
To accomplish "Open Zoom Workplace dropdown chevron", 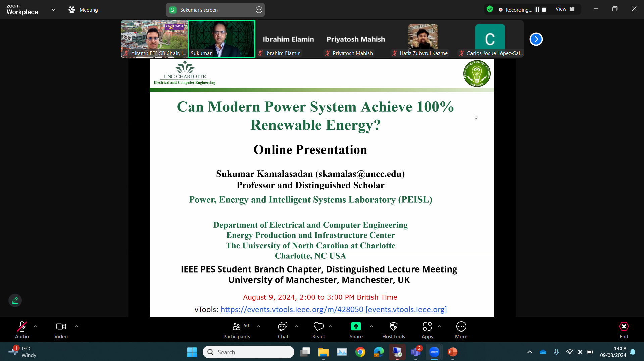I will [x=54, y=10].
